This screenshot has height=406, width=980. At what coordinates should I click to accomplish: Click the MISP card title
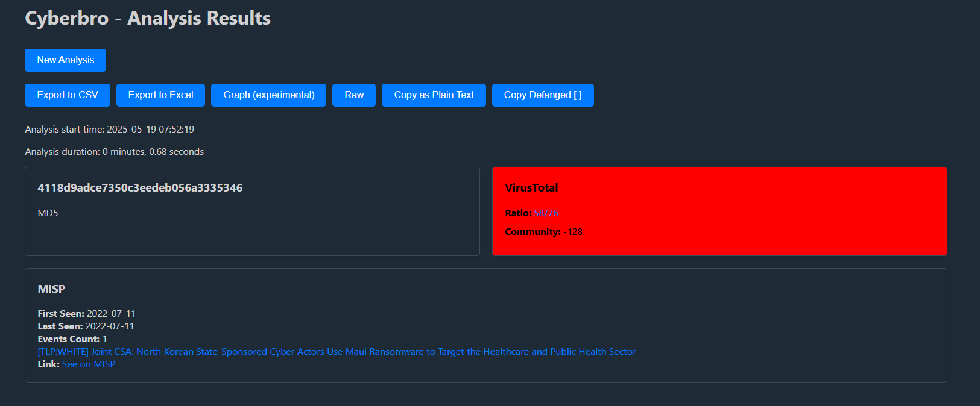[51, 289]
